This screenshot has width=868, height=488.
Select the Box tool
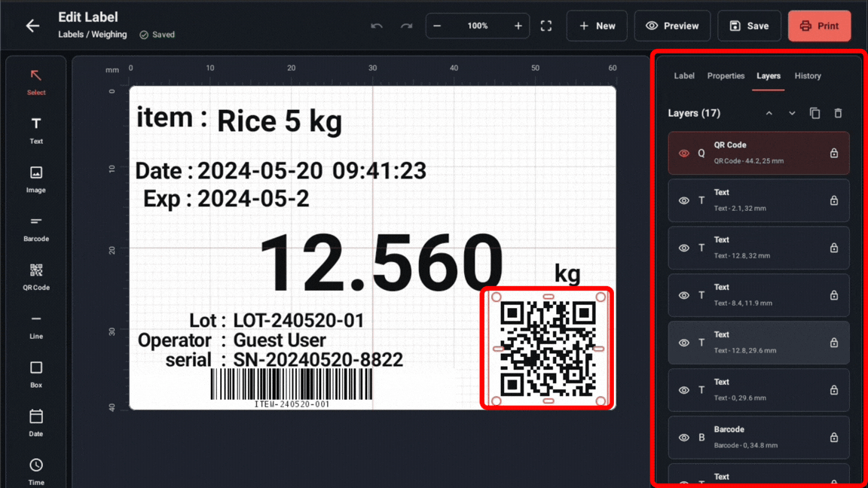click(x=36, y=374)
